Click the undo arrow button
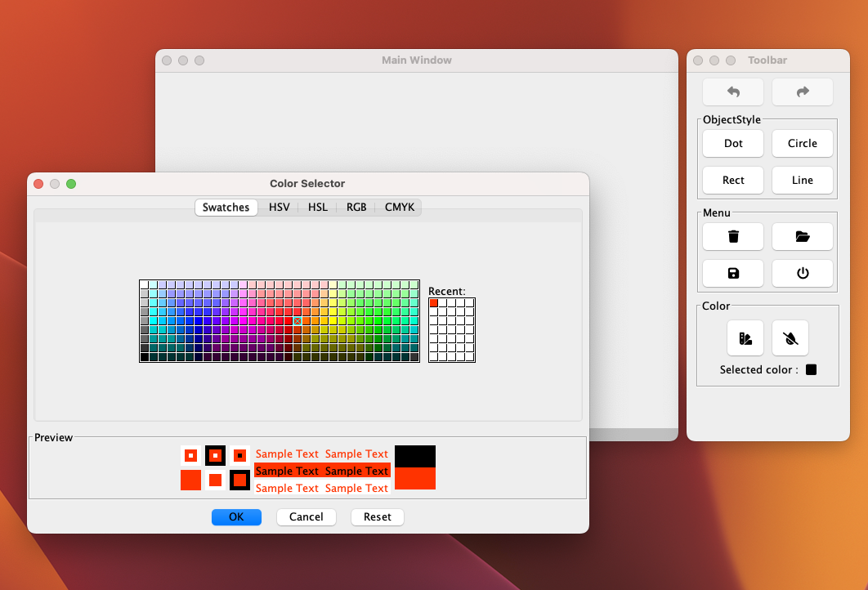Viewport: 868px width, 590px height. coord(733,92)
